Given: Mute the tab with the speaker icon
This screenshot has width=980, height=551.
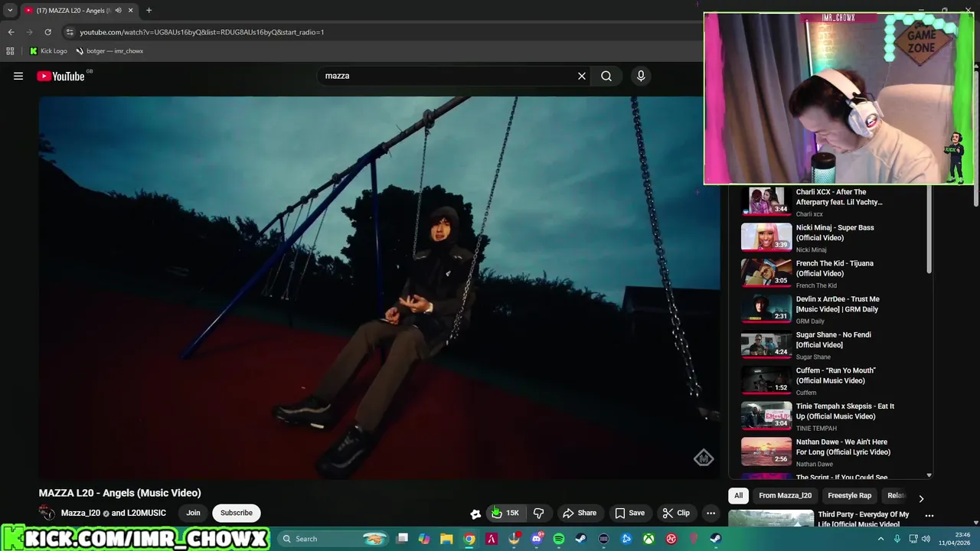Looking at the screenshot, I should click(x=118, y=11).
